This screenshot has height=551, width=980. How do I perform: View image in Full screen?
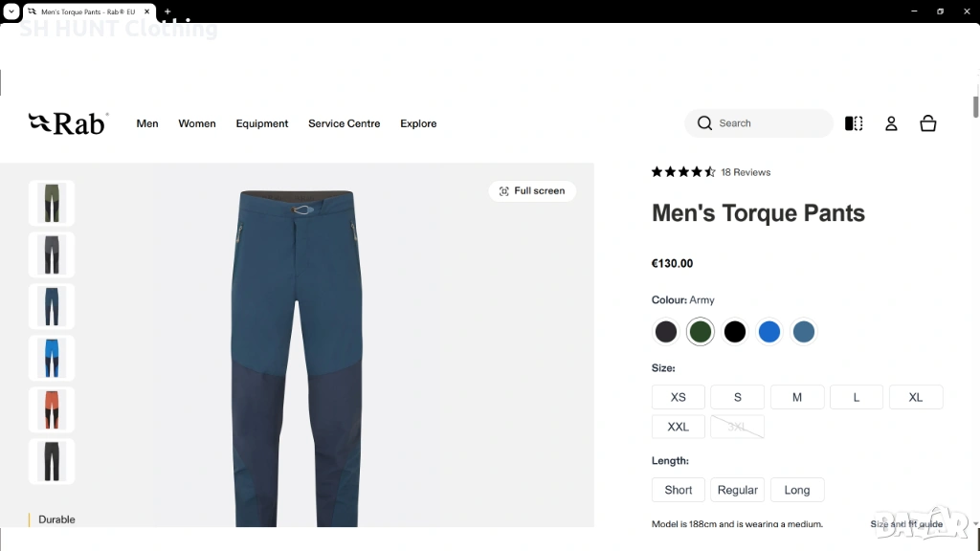[532, 191]
